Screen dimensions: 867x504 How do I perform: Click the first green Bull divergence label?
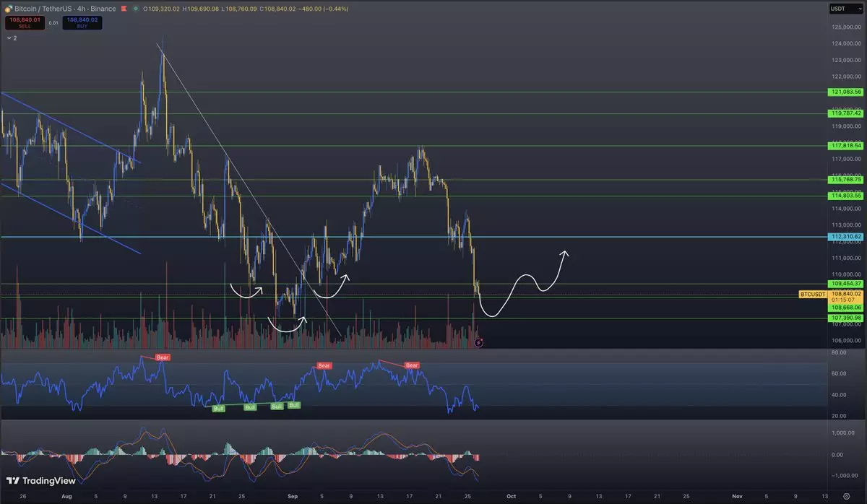(219, 408)
